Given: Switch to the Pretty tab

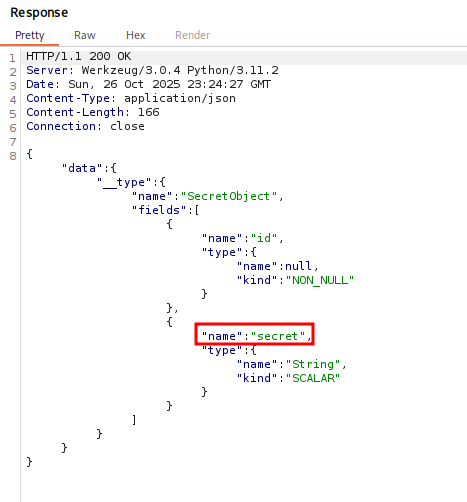Looking at the screenshot, I should coord(30,35).
